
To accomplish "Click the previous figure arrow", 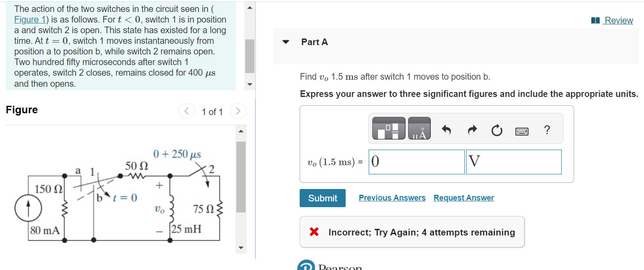I will click(x=186, y=111).
